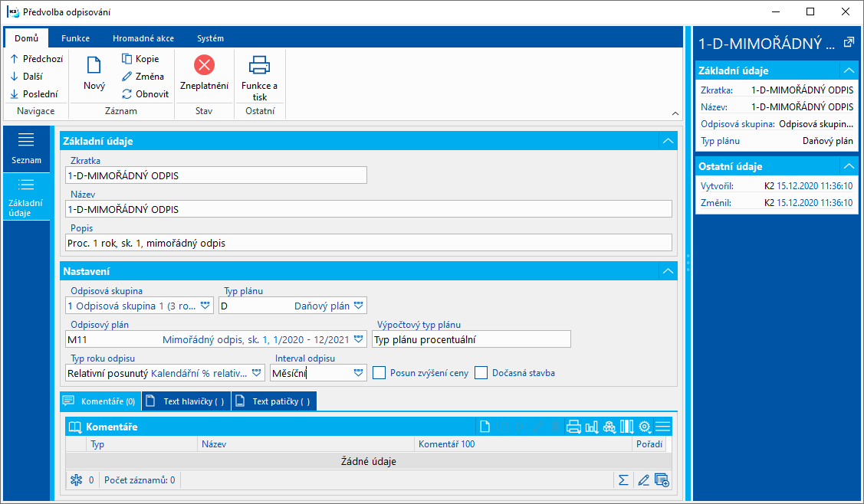Open Základní údaje in left sidebar

coord(26,197)
